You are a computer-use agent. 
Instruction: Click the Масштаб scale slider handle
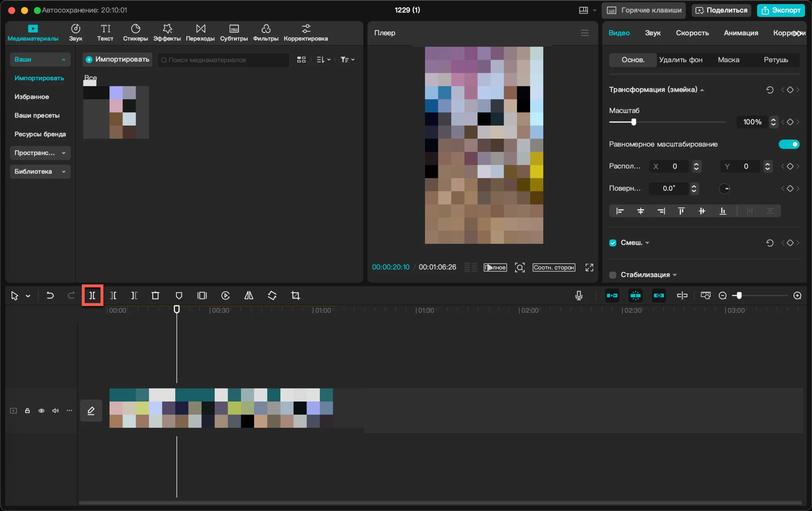click(x=633, y=122)
